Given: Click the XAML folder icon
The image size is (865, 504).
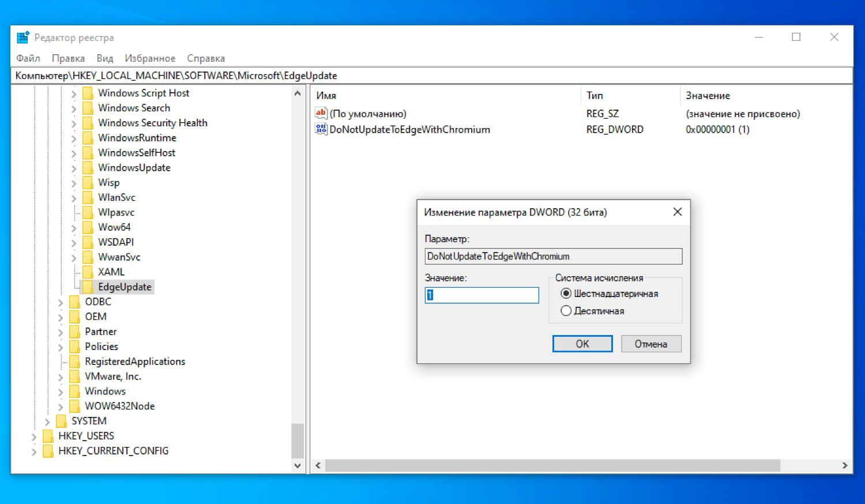Looking at the screenshot, I should [x=88, y=272].
